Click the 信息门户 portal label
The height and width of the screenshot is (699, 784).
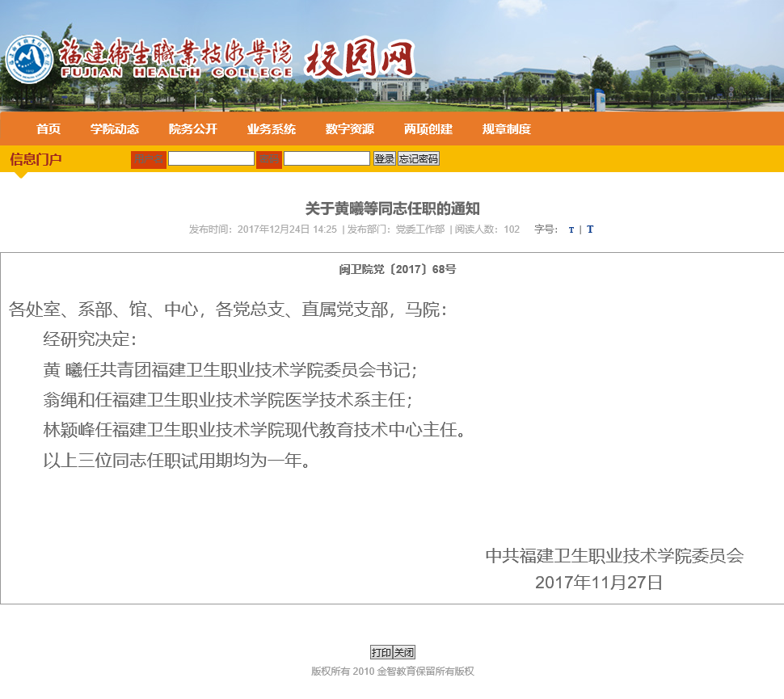tap(36, 159)
